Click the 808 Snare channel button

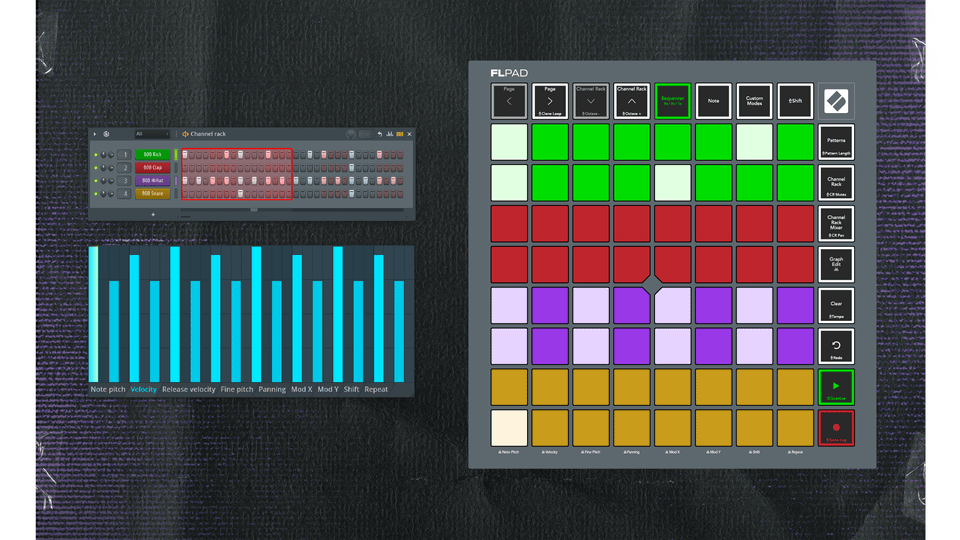coord(152,193)
